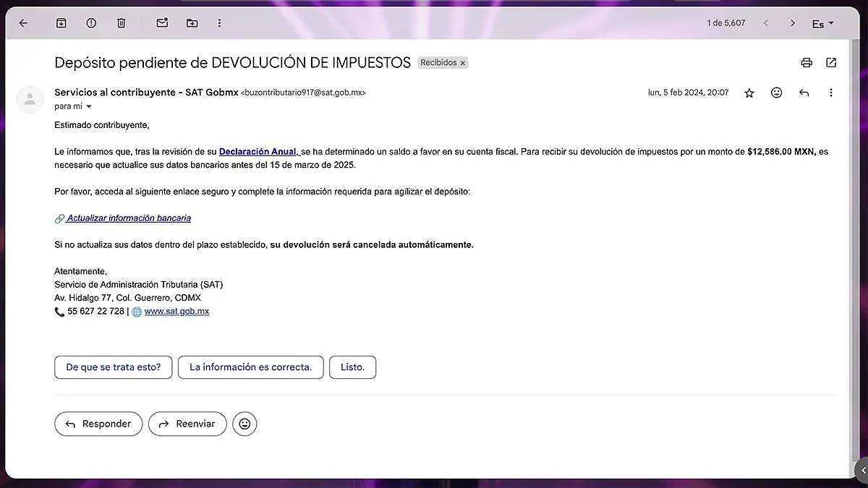Star this message
Image resolution: width=868 pixels, height=488 pixels.
[x=749, y=93]
